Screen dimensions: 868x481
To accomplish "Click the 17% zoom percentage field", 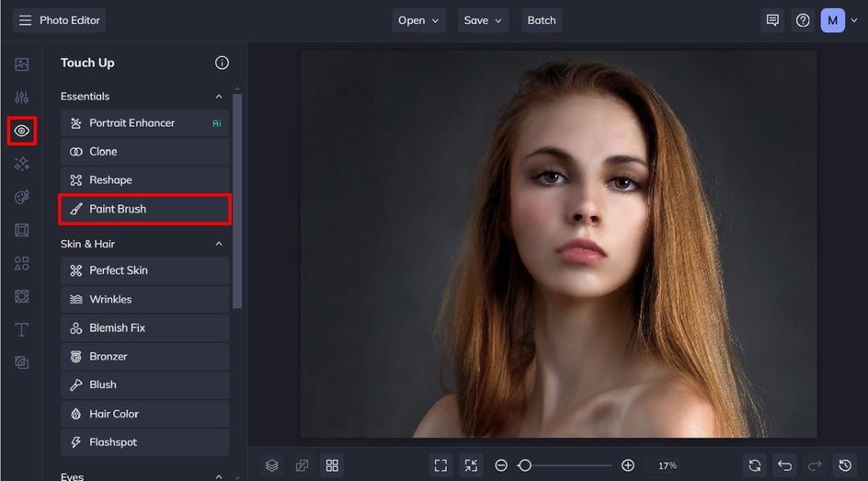I will (667, 465).
